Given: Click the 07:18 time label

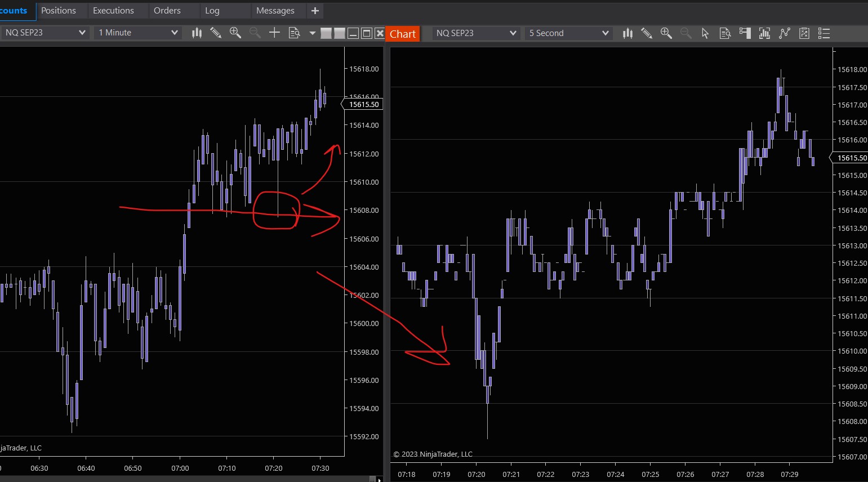Looking at the screenshot, I should (407, 474).
